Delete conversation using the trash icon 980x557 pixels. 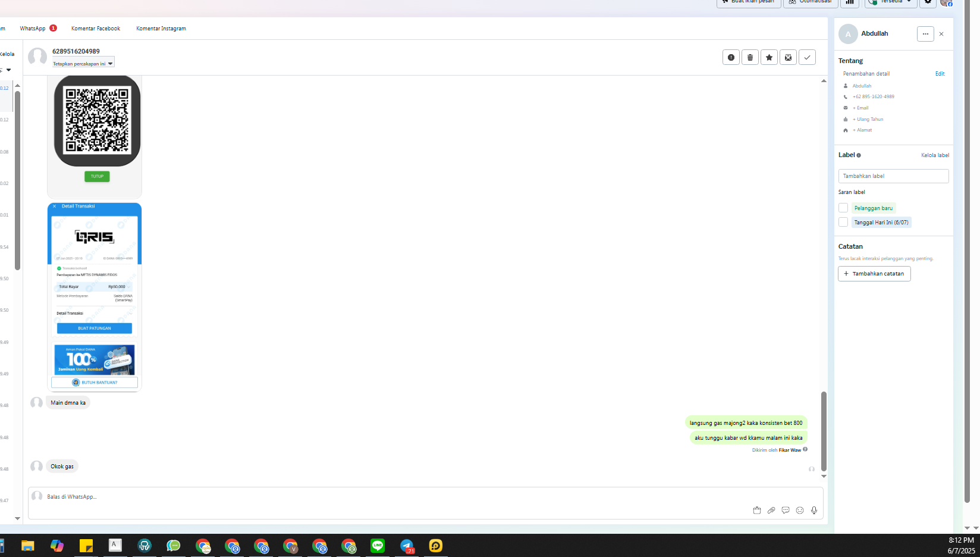point(750,57)
